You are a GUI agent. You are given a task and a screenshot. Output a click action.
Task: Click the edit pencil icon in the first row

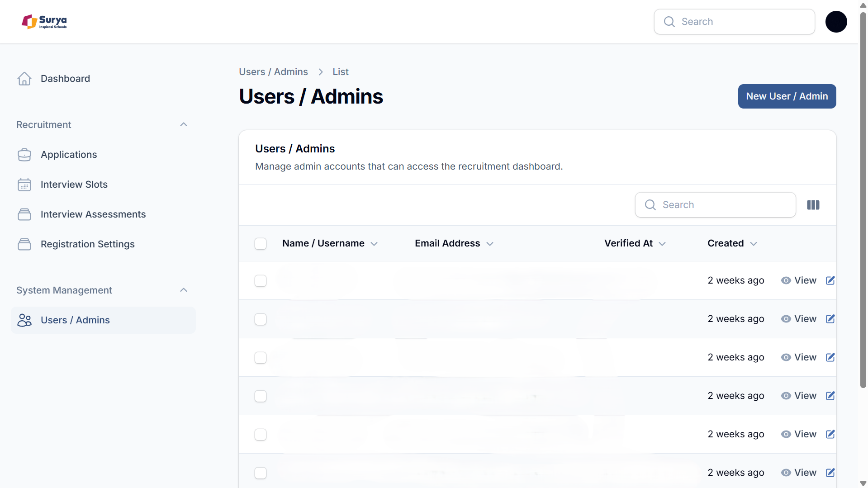(830, 280)
